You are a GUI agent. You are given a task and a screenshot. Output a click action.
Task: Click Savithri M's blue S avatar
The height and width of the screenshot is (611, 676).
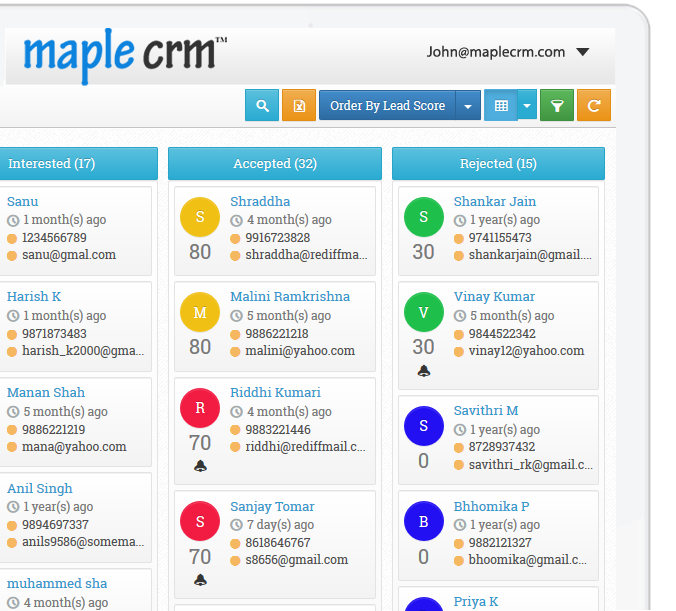424,426
